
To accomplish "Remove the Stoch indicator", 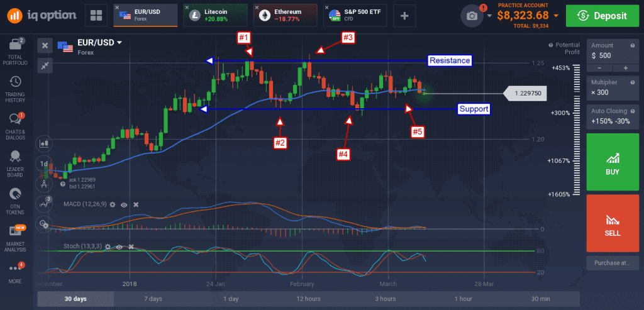I will pyautogui.click(x=131, y=246).
